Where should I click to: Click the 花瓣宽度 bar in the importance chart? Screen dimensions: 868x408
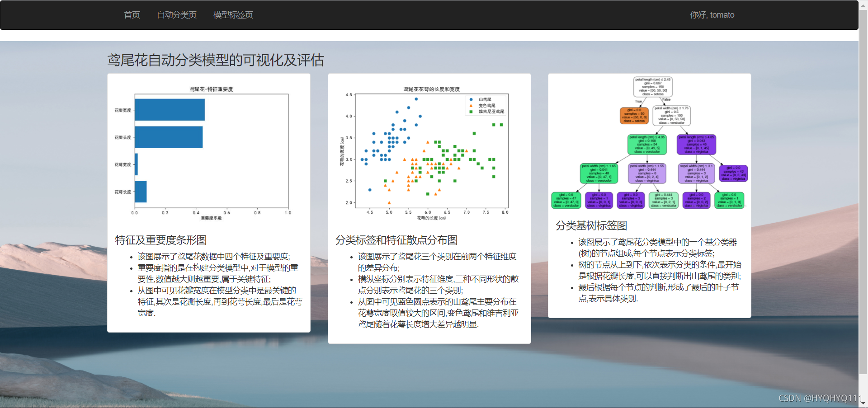pos(170,109)
